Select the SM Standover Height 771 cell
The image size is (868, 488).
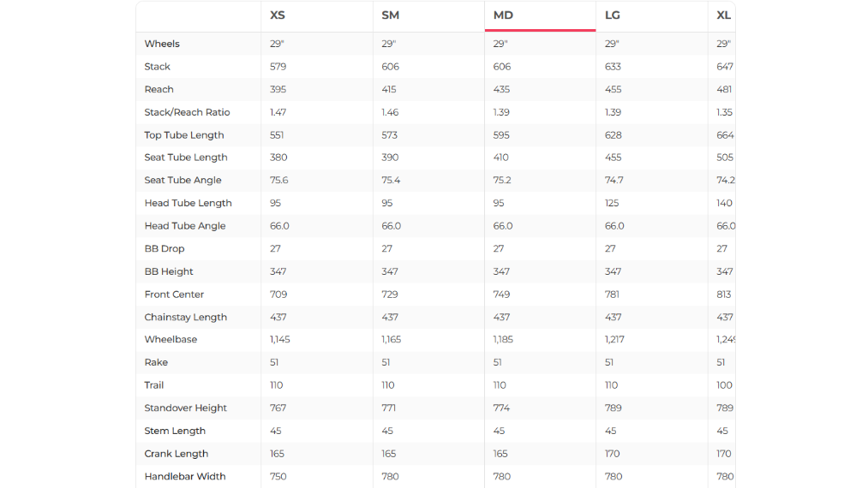tap(390, 408)
